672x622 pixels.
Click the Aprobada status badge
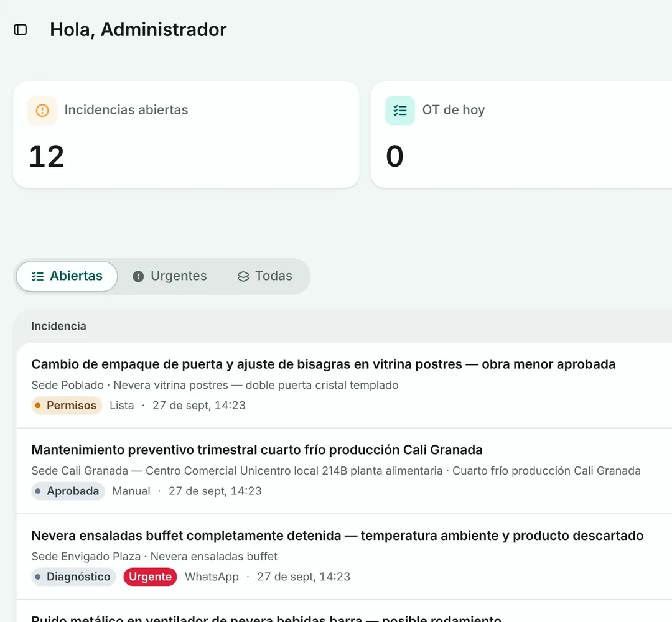pyautogui.click(x=68, y=491)
